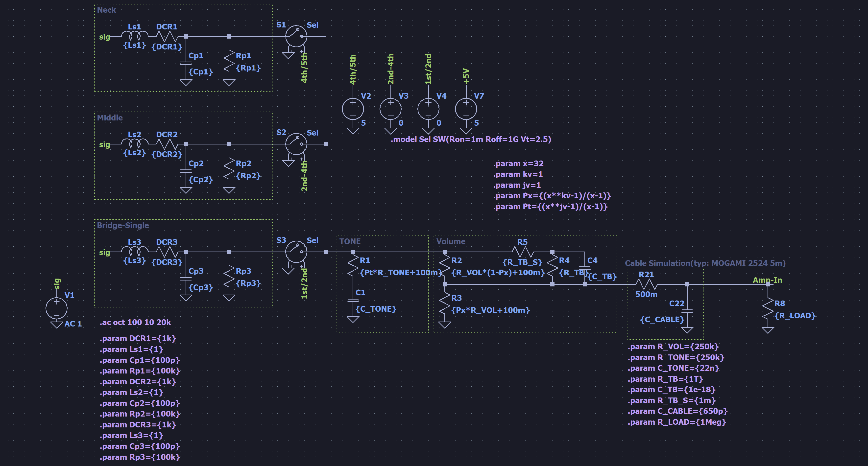868x466 pixels.
Task: Click the Cable Simulation comment text
Action: 705,263
